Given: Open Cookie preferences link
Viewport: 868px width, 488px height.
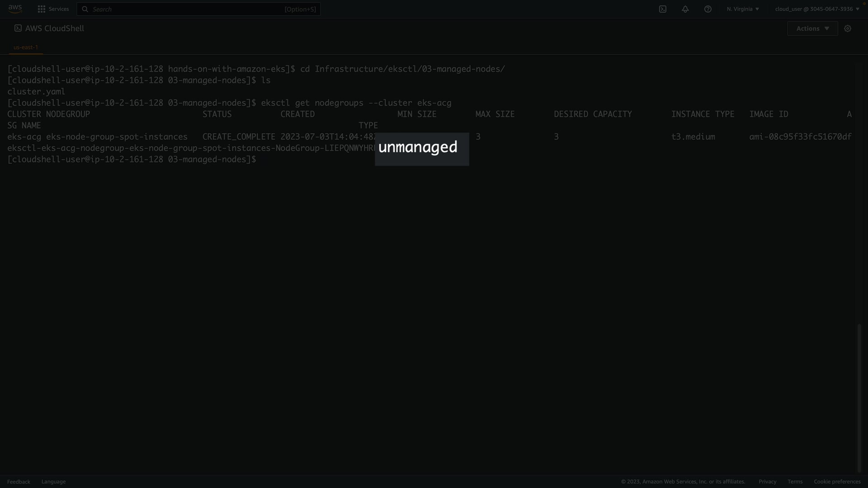Looking at the screenshot, I should 837,482.
